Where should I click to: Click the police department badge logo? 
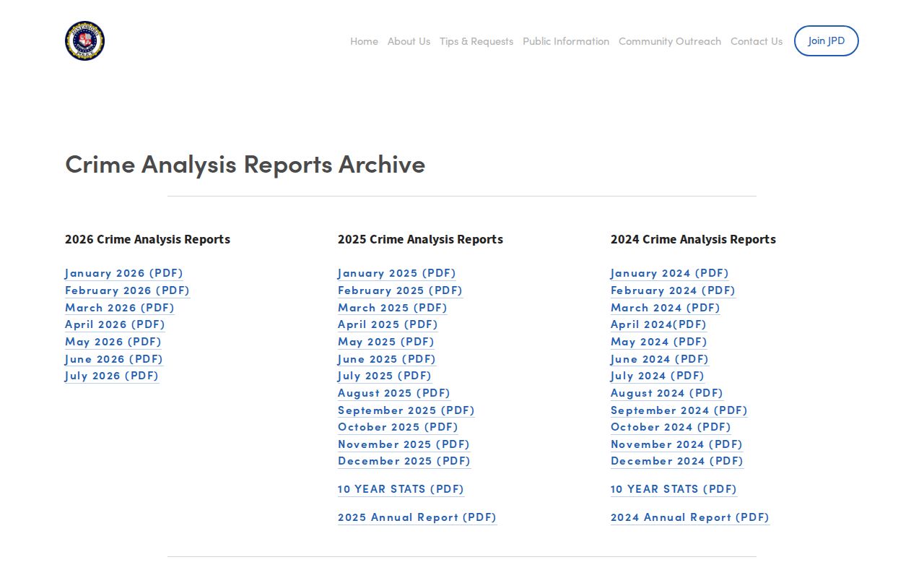[x=84, y=40]
